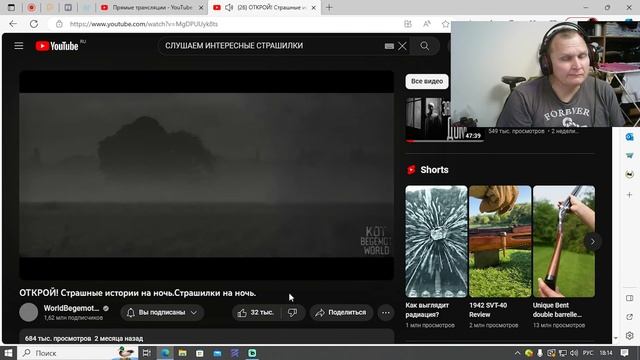Open File Explorer from the taskbar
The image size is (640, 360).
pyautogui.click(x=182, y=353)
